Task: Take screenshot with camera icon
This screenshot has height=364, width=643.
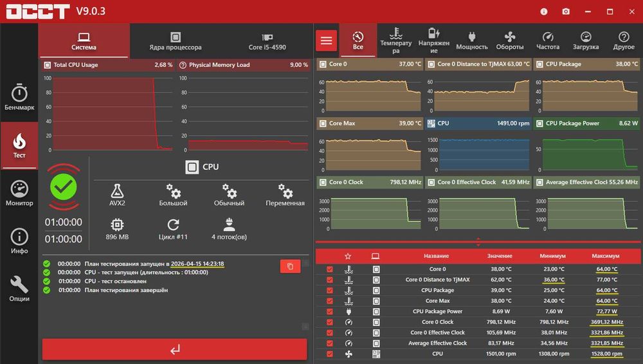Action: (x=566, y=12)
